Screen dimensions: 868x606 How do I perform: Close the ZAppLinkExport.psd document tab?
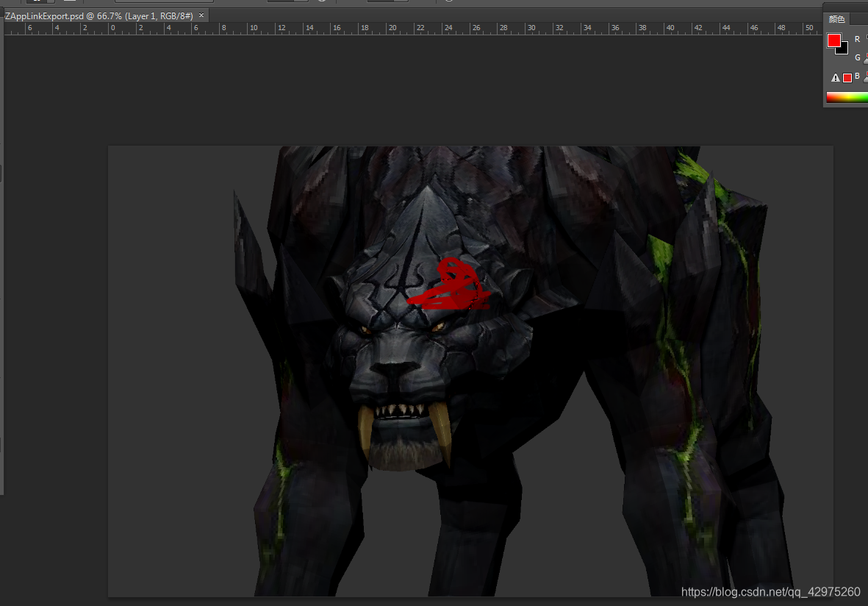click(201, 15)
